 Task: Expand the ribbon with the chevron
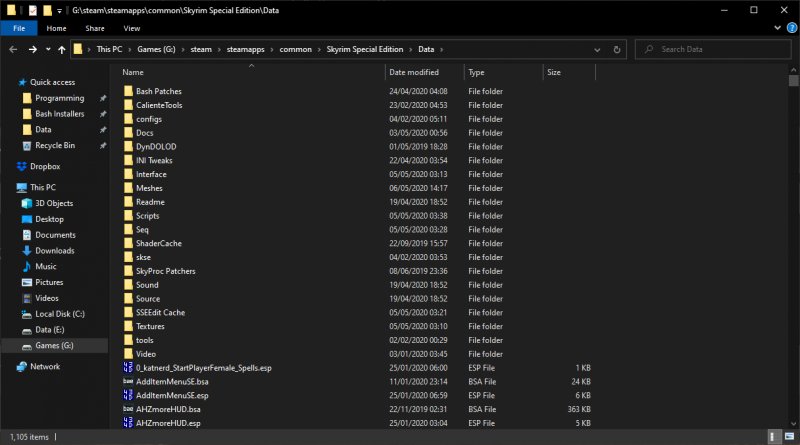pyautogui.click(x=778, y=28)
